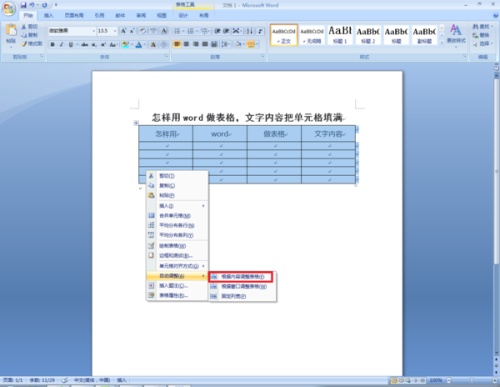Click the Shrink Font icon
500x387 pixels.
tap(132, 31)
